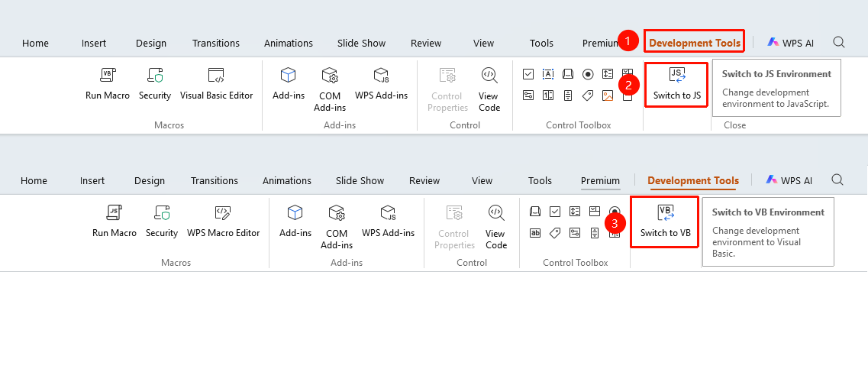Insert Command Button control from lower toolbox
The width and height of the screenshot is (868, 369).
(535, 211)
